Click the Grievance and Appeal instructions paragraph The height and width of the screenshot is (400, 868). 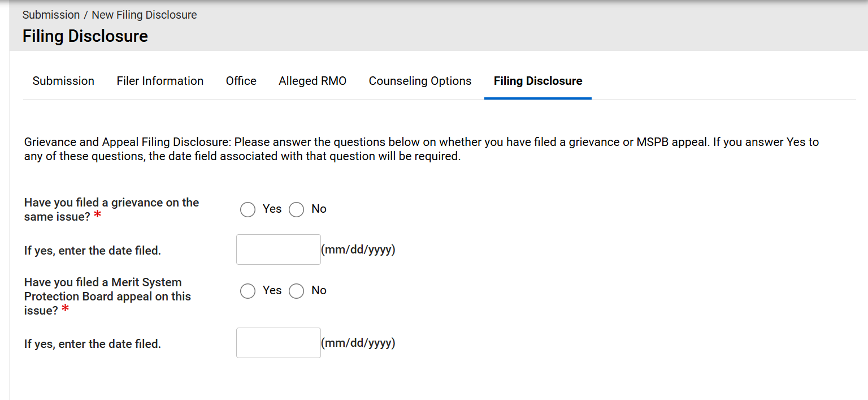(421, 149)
